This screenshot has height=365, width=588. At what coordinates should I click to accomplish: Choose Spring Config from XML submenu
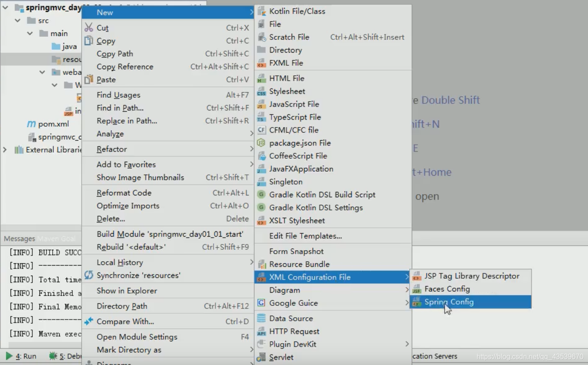click(470, 302)
